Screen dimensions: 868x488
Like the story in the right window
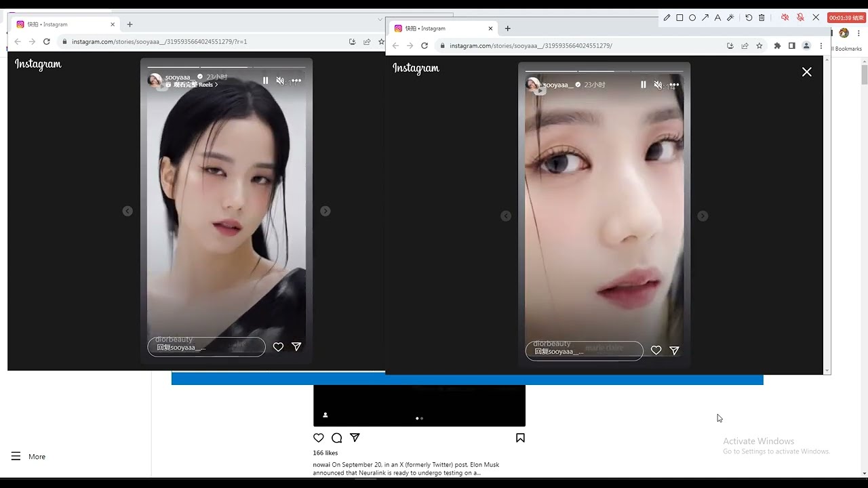[656, 350]
